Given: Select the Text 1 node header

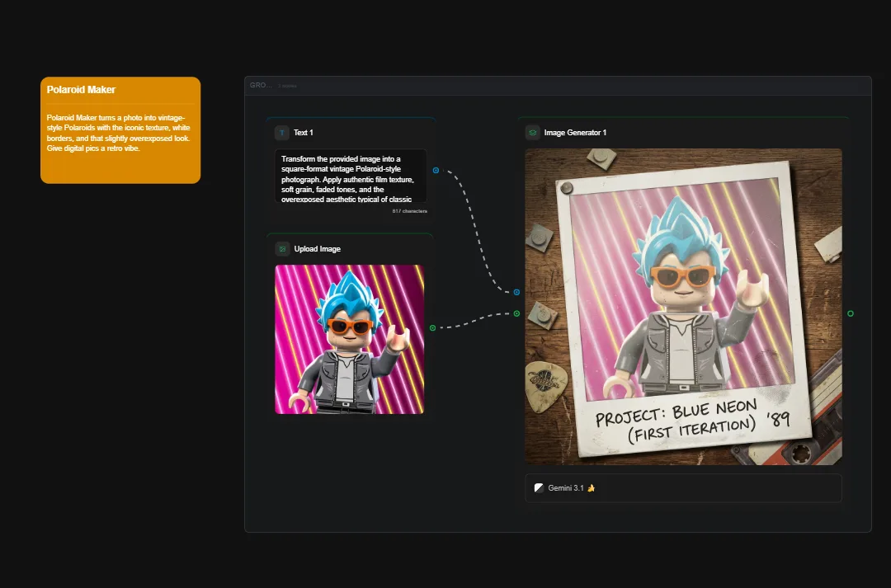Looking at the screenshot, I should click(x=302, y=132).
